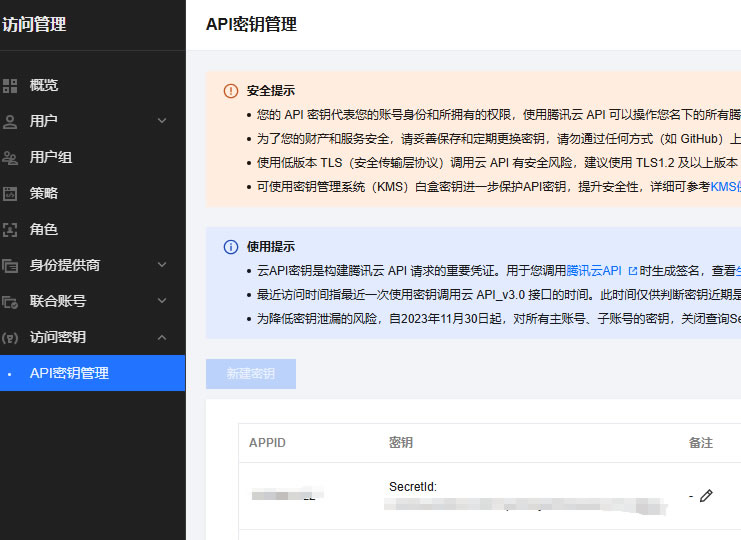The width and height of the screenshot is (741, 540).
Task: Click the orange 安全提示 warning icon
Action: (x=231, y=91)
